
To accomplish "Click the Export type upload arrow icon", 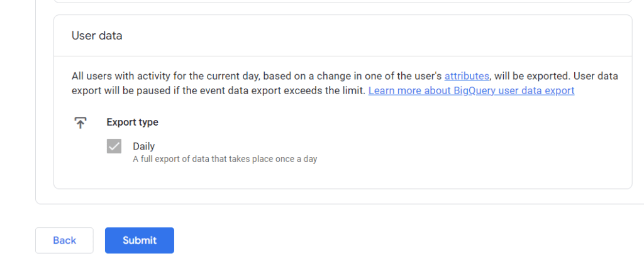I will pyautogui.click(x=80, y=122).
